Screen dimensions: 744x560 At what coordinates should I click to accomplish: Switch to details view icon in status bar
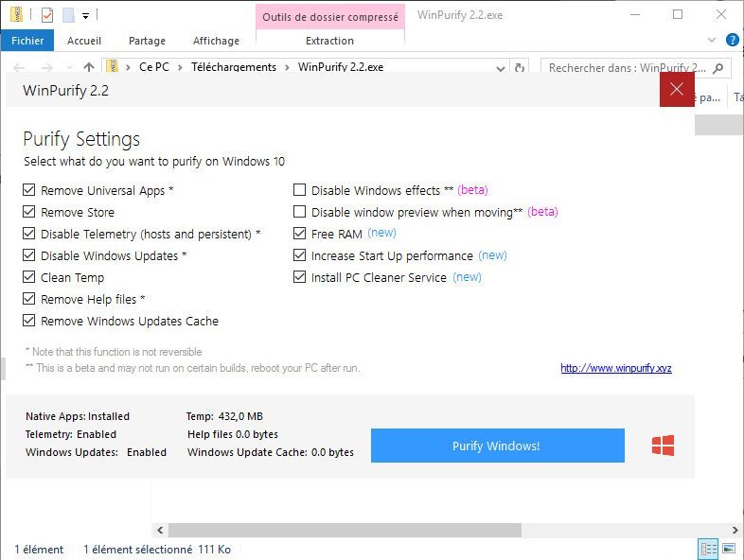pyautogui.click(x=708, y=549)
